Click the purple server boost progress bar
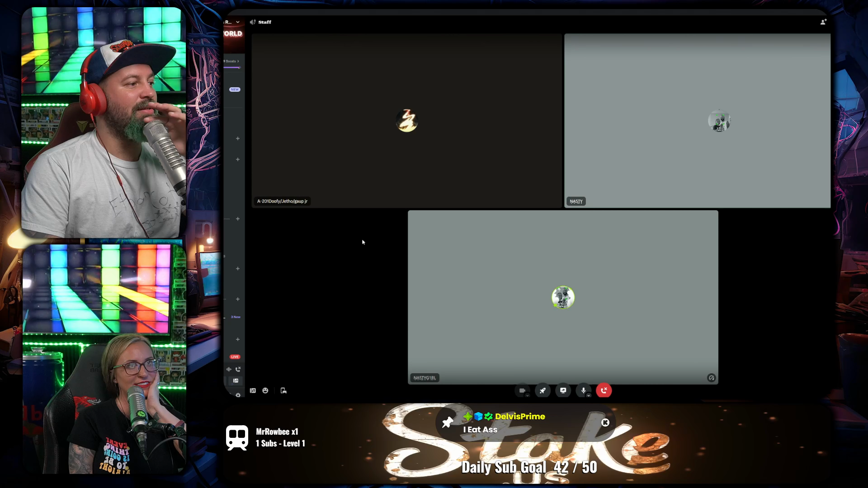The height and width of the screenshot is (488, 868). pyautogui.click(x=232, y=68)
